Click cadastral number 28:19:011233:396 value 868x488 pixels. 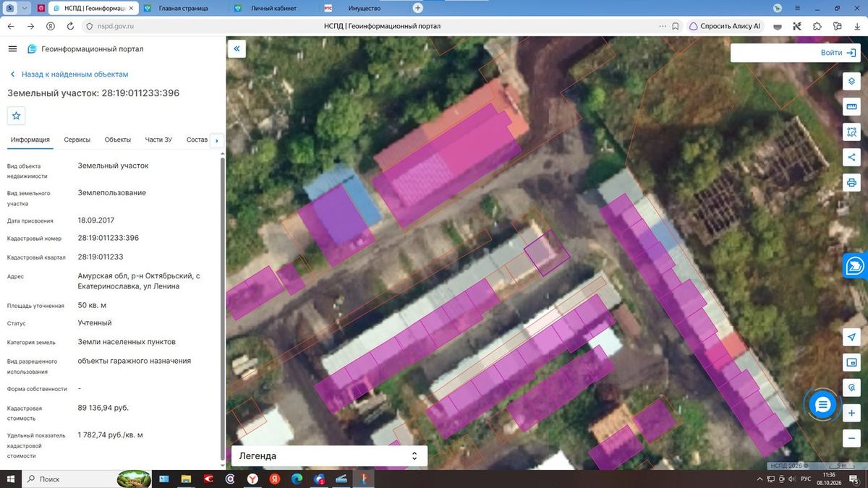pos(109,238)
